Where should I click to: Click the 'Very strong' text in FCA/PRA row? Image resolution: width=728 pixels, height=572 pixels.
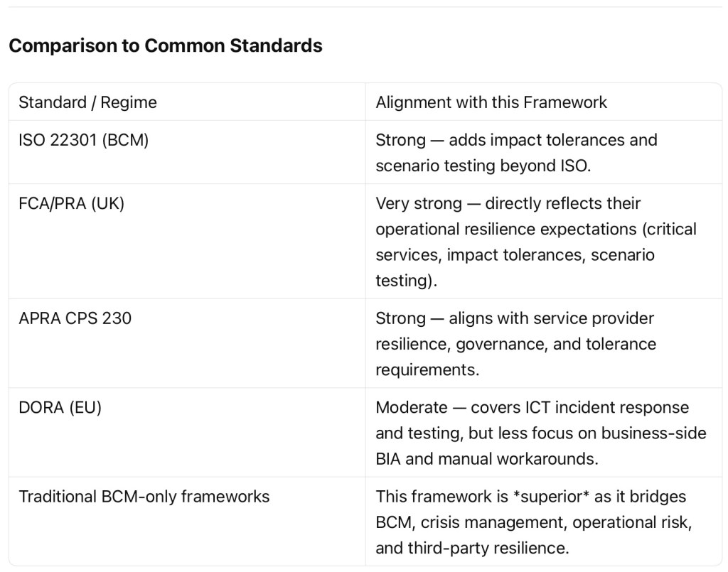coord(418,203)
